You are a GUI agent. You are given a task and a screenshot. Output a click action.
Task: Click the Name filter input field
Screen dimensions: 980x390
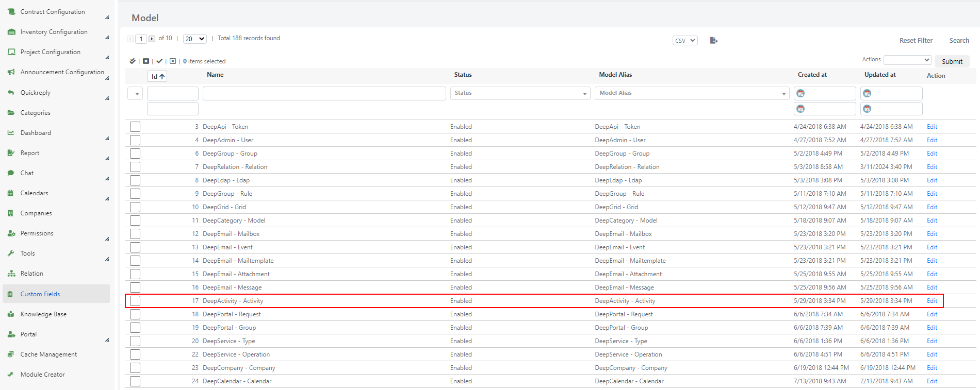324,93
